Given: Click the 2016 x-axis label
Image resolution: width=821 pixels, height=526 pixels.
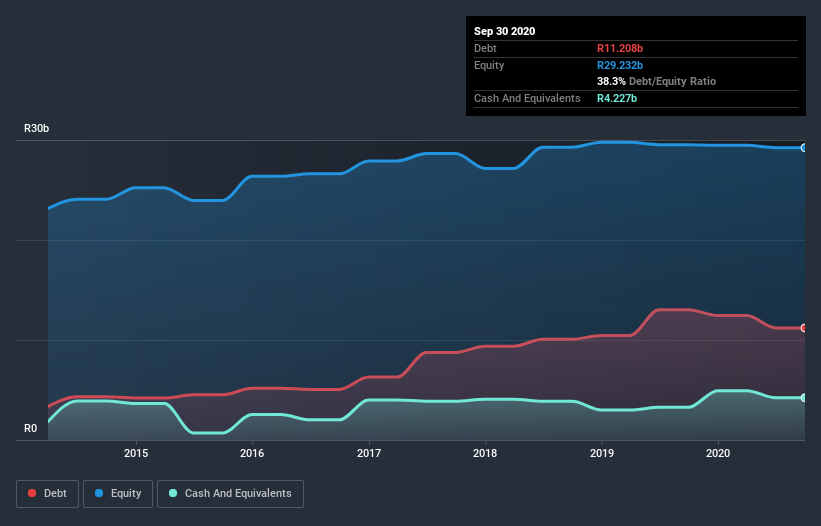Looking at the screenshot, I should (252, 453).
